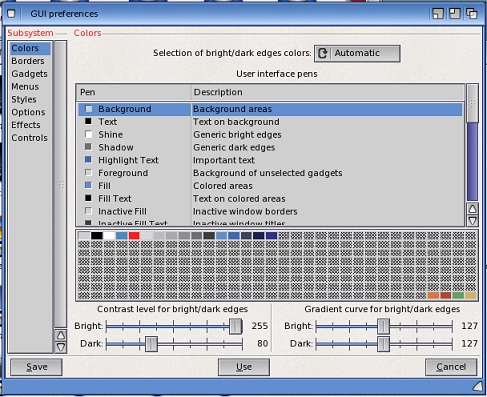The height and width of the screenshot is (397, 487).
Task: Click the Highlight Text pen name
Action: [x=128, y=160]
